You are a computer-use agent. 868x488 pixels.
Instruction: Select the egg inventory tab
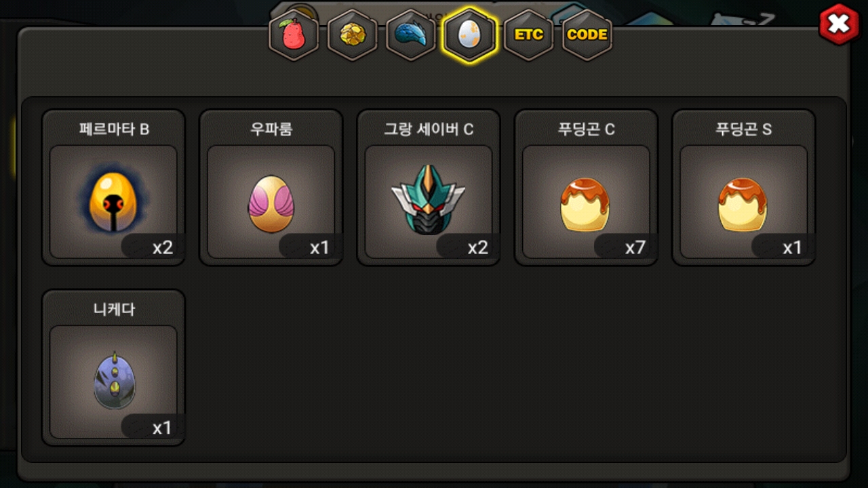point(469,35)
